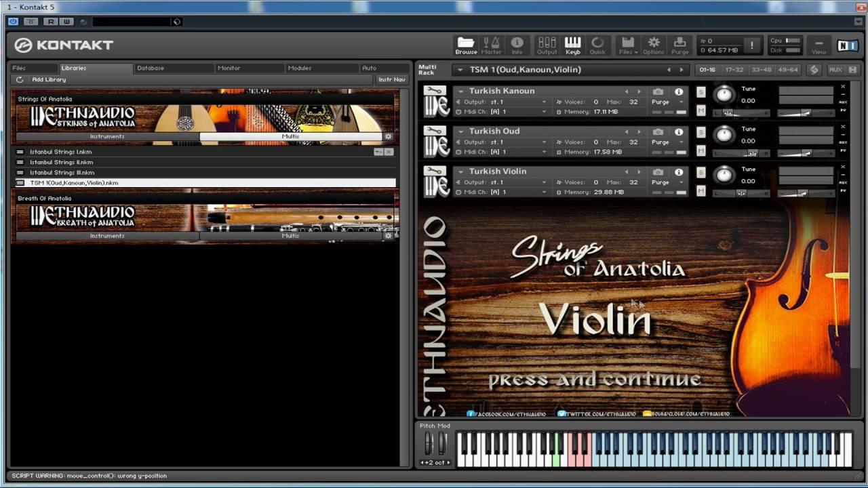Screen dimensions: 868x488
Task: Toggle host Write automation W button
Action: 66,22
